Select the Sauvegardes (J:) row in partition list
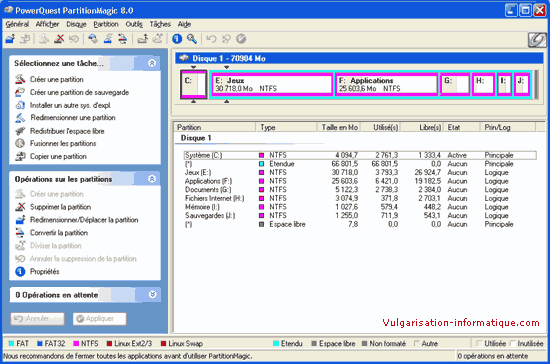The image size is (550, 364). [360, 215]
